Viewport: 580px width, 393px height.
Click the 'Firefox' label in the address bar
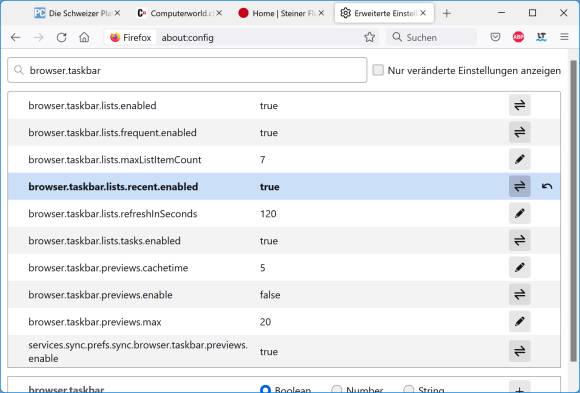pos(137,37)
